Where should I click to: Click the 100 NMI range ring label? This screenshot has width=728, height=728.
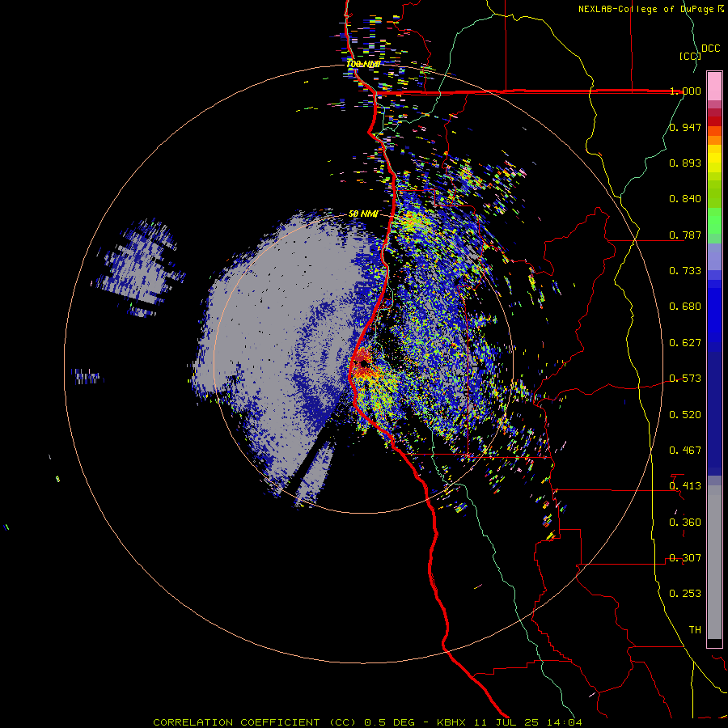pyautogui.click(x=363, y=64)
